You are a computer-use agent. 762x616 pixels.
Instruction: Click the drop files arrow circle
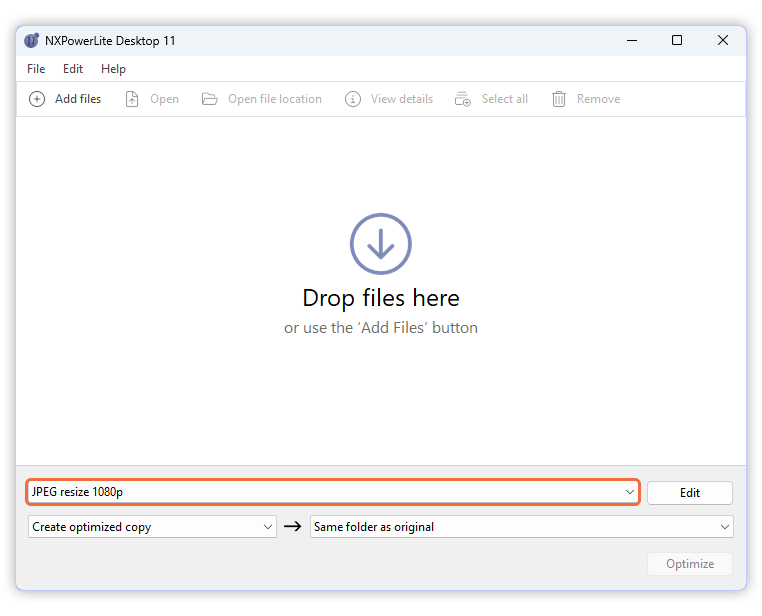point(381,244)
